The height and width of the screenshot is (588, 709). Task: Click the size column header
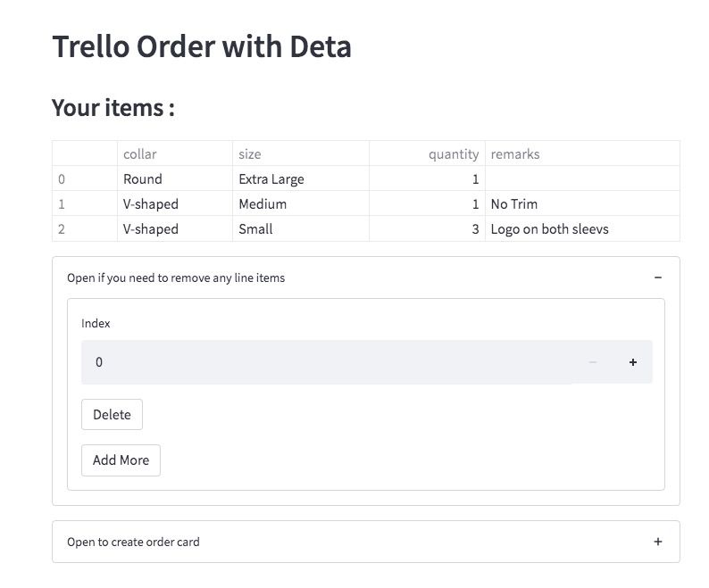point(250,153)
